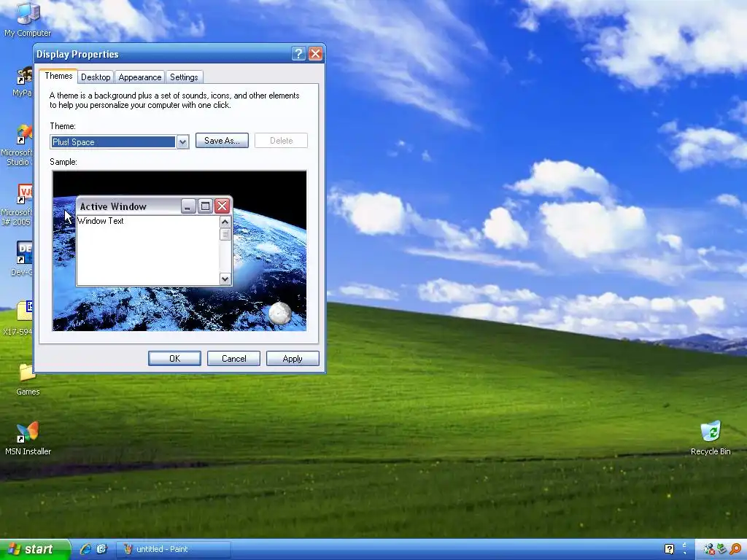This screenshot has width=747, height=560.
Task: Open the Language bar options arrow
Action: 684,552
